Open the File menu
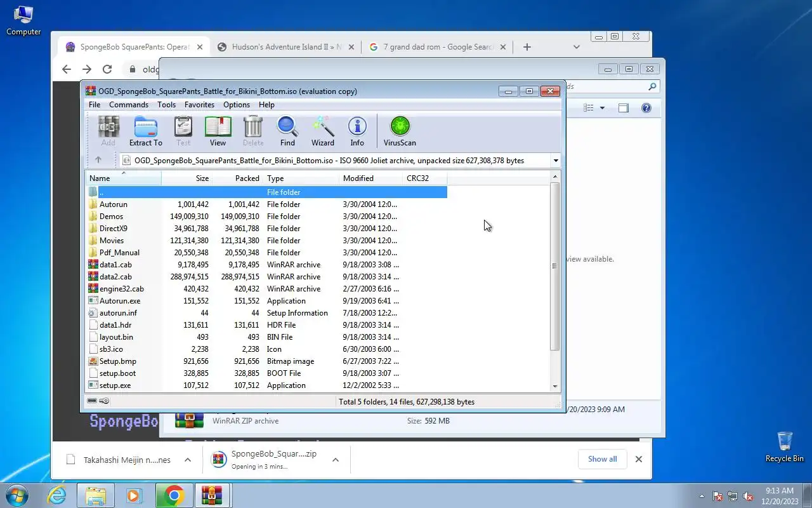The width and height of the screenshot is (812, 508). coord(95,105)
